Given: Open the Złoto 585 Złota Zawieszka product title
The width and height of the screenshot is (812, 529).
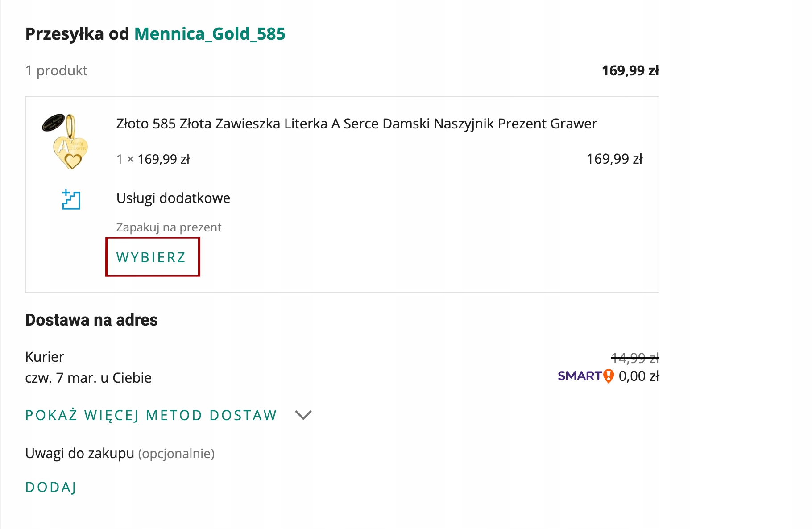Looking at the screenshot, I should pos(356,124).
